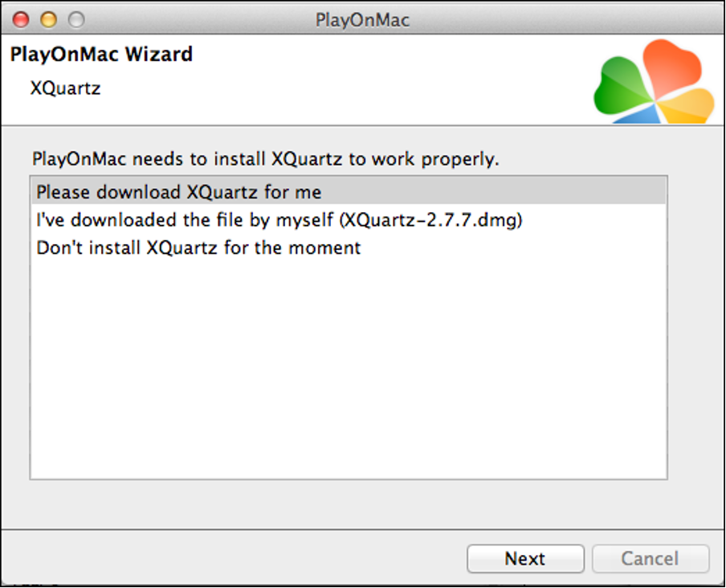Click the empty area of the options list
This screenshot has height=588, width=726.
click(x=348, y=370)
